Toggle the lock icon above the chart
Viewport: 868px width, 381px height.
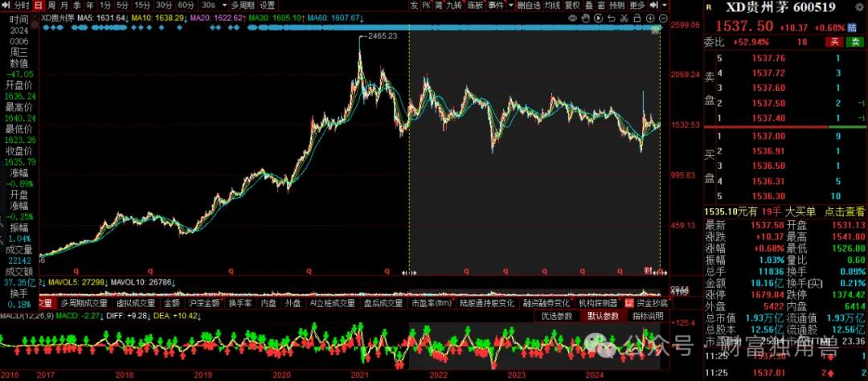click(637, 18)
